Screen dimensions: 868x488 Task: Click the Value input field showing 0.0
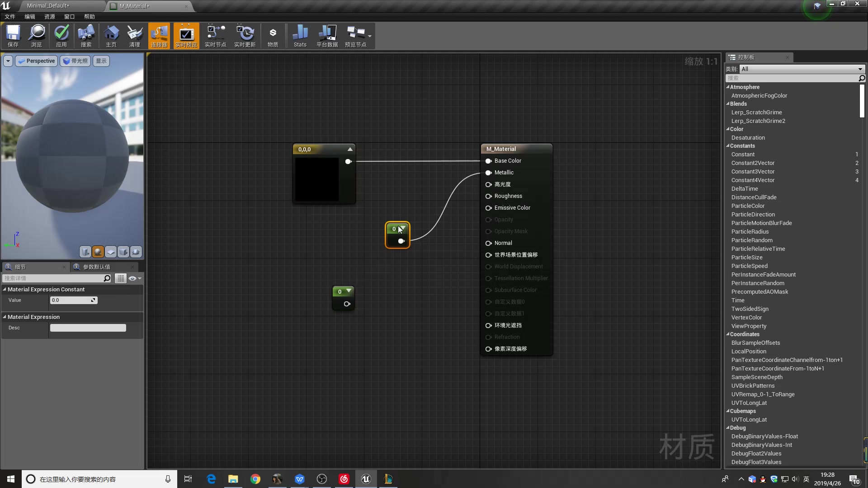pos(71,300)
